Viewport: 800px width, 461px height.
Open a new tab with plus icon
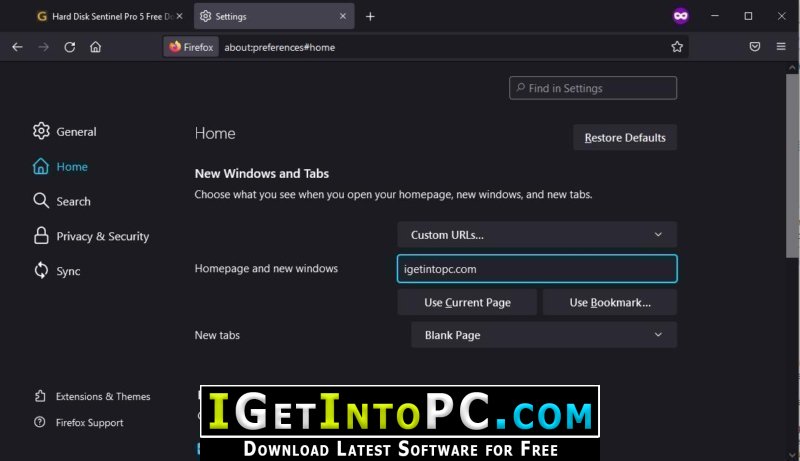[x=370, y=16]
